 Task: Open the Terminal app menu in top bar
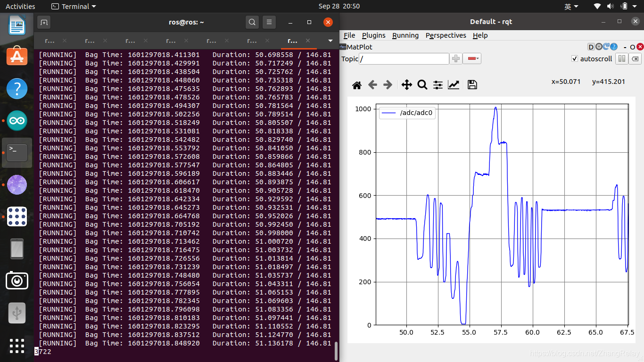tap(74, 6)
